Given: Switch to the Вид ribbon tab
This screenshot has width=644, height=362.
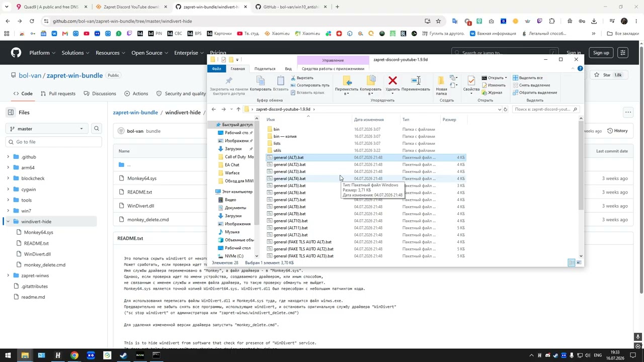Looking at the screenshot, I should click(288, 69).
